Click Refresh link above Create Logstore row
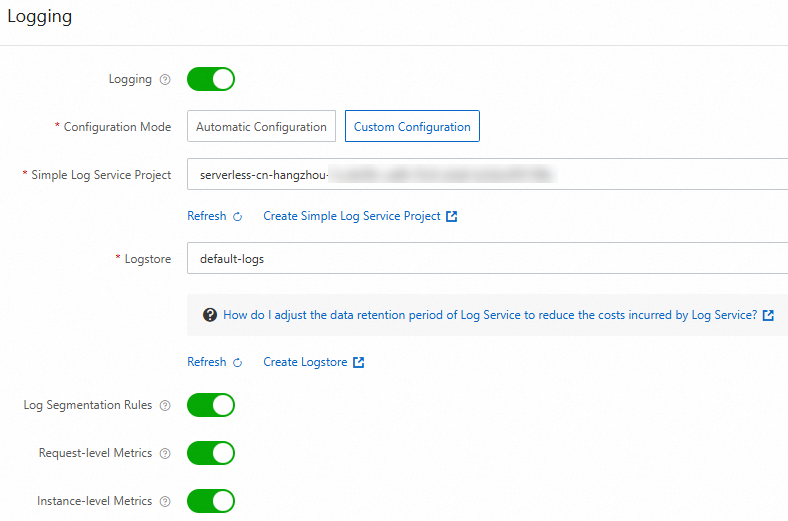This screenshot has width=788, height=521. coord(207,362)
